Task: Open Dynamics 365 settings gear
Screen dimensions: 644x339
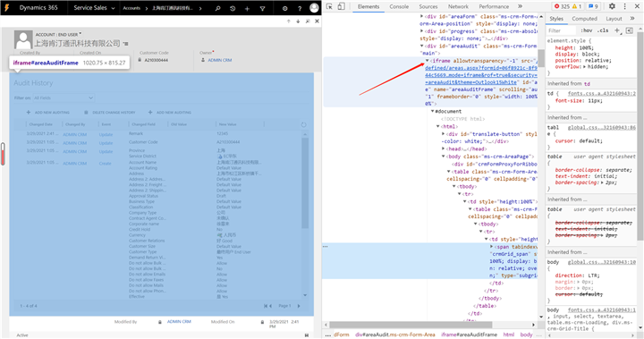Action: [284, 8]
